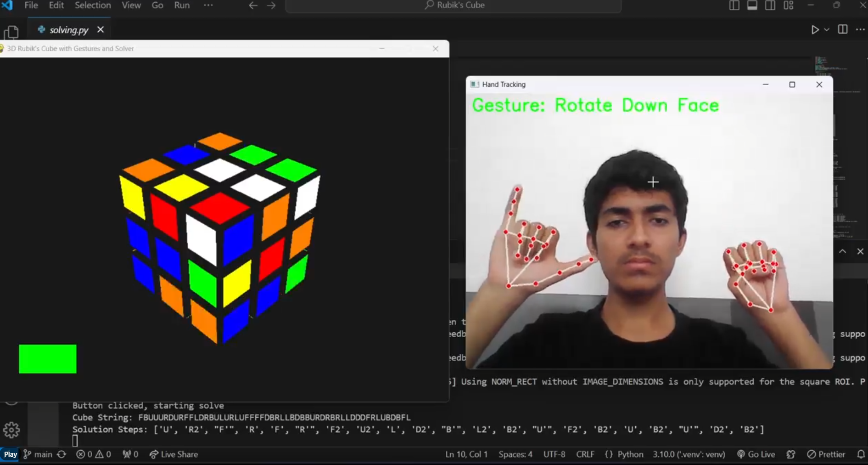Toggle the secondary side bar layout icon
Image resolution: width=868 pixels, height=465 pixels.
pyautogui.click(x=770, y=5)
